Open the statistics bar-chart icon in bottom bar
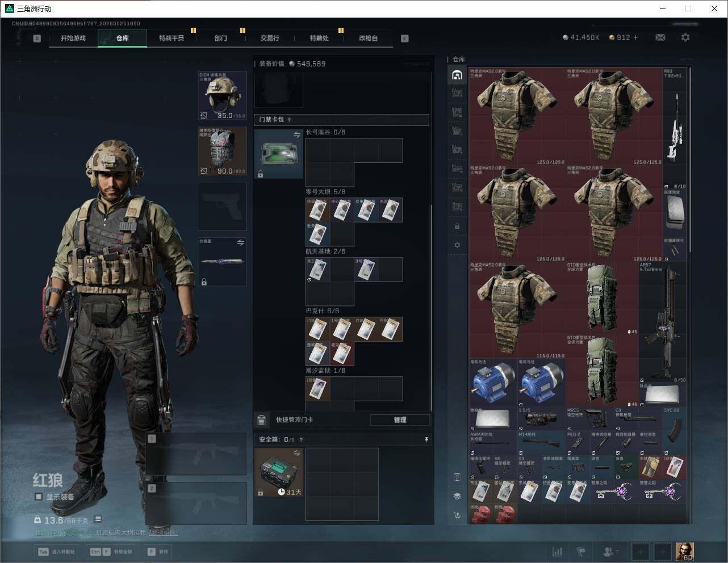The image size is (728, 563). (558, 552)
